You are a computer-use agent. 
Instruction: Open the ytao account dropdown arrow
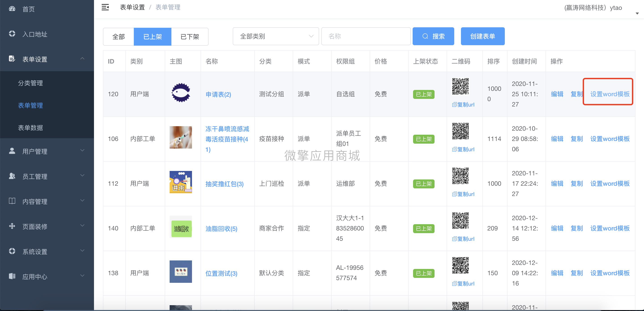coord(637,13)
